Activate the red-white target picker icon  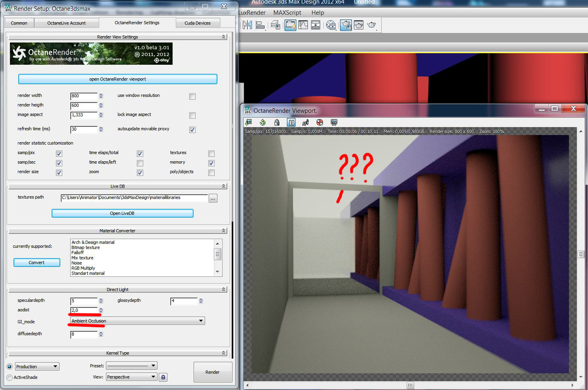(320, 122)
